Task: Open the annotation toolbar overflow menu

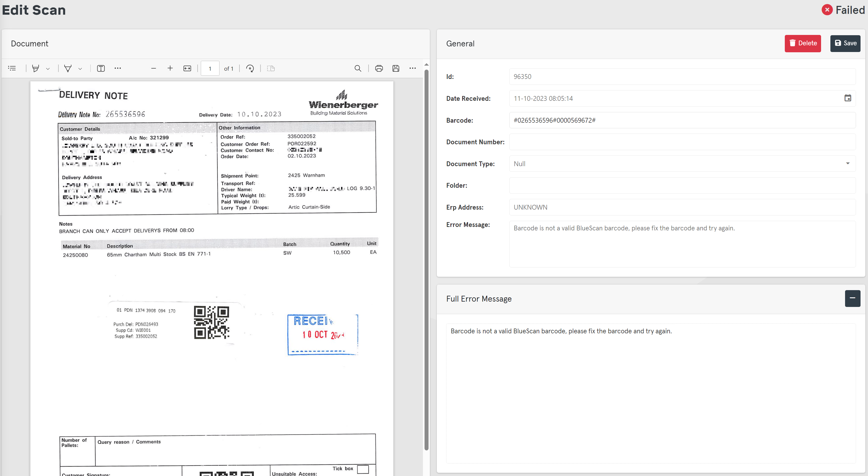Action: click(x=118, y=68)
